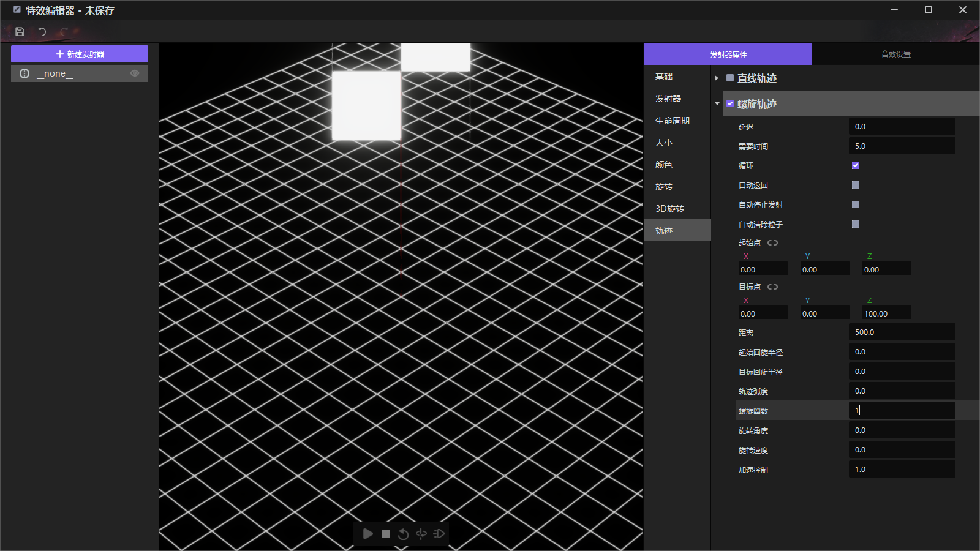Image resolution: width=980 pixels, height=551 pixels.
Task: Check the 自动清除粒子 option
Action: click(856, 224)
